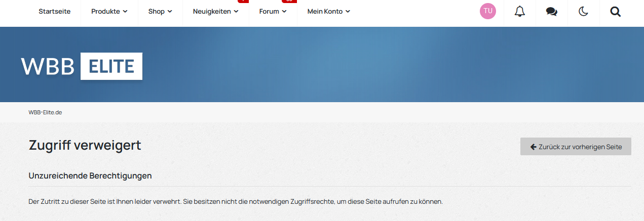Screen dimensions: 644x221
Task: Go to Startseite in the navigation
Action: tap(55, 11)
